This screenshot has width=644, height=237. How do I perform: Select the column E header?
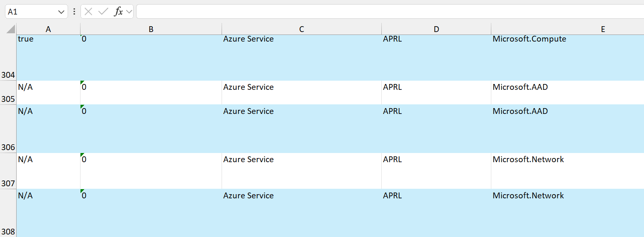(603, 29)
